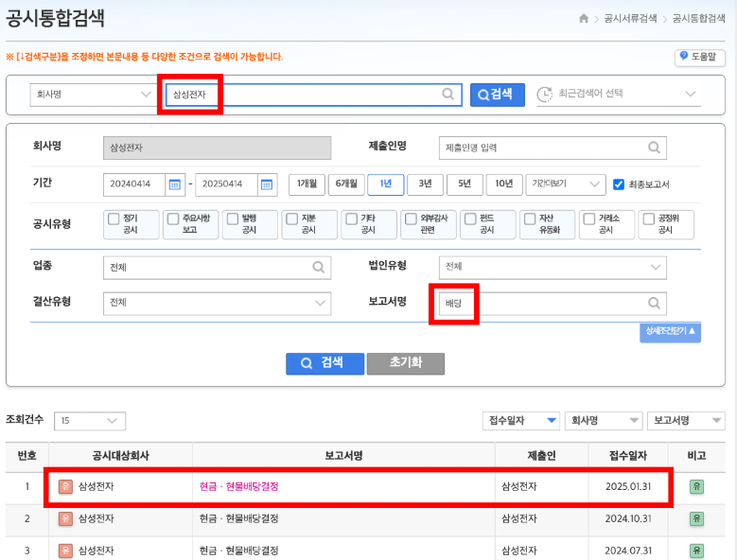The height and width of the screenshot is (560, 737).
Task: Click the 초기화 reset button
Action: pyautogui.click(x=406, y=363)
